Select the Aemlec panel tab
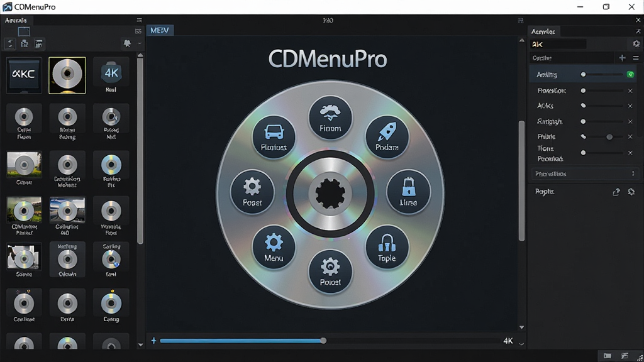Image resolution: width=644 pixels, height=362 pixels. pyautogui.click(x=543, y=31)
